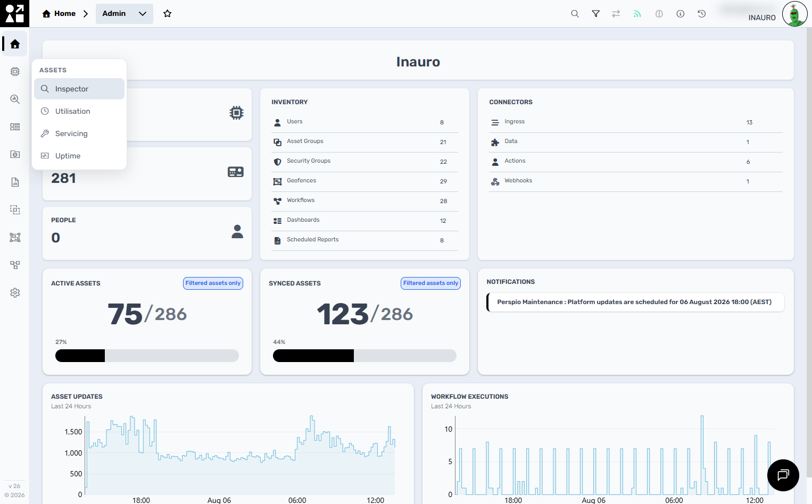Viewport: 812px width, 504px height.
Task: Open the Asset Groups inventory row
Action: [364, 142]
